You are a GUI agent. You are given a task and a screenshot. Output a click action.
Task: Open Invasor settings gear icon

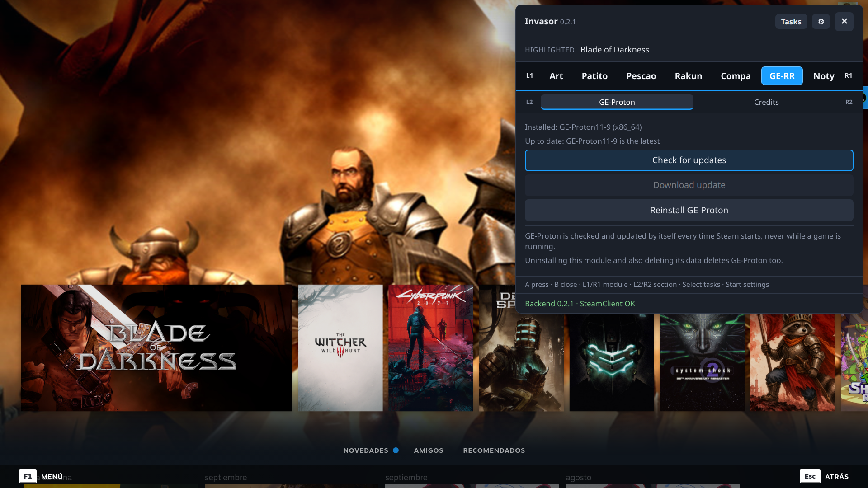pyautogui.click(x=821, y=22)
